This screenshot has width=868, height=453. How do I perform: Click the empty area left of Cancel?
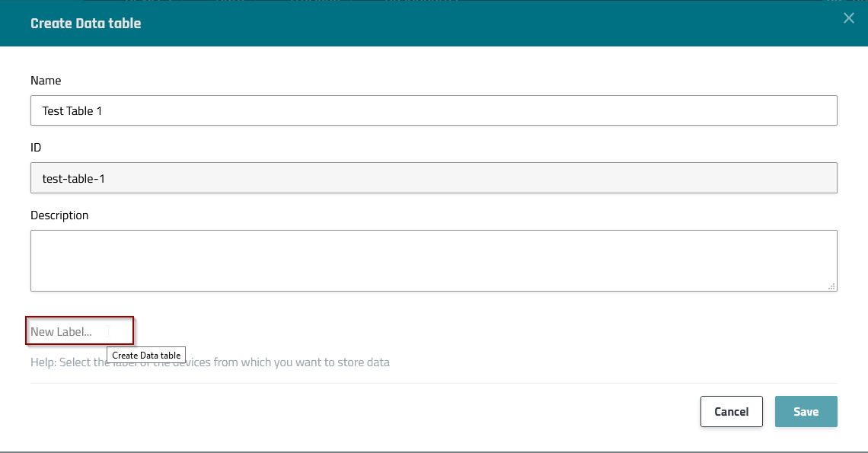coord(381,412)
